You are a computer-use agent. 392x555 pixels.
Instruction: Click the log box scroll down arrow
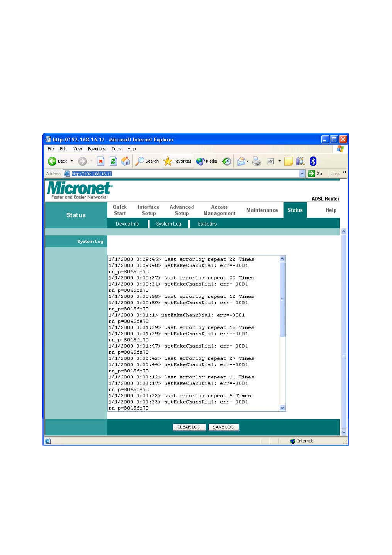282,408
